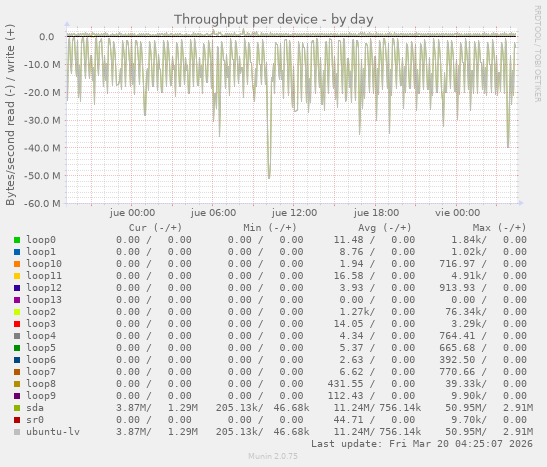Viewport: 547px width, 467px height.
Task: Click the 'Cur (-/+)' column header
Action: point(155,228)
